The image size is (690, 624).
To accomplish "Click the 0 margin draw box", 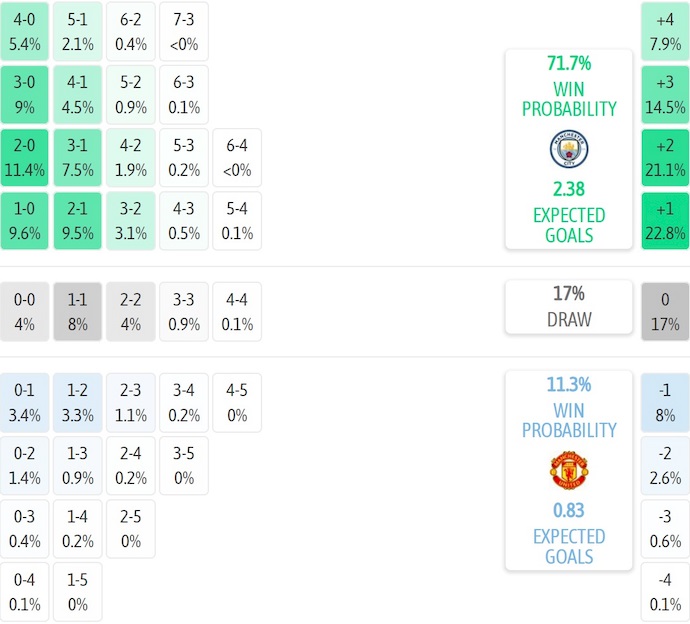I will (x=665, y=311).
